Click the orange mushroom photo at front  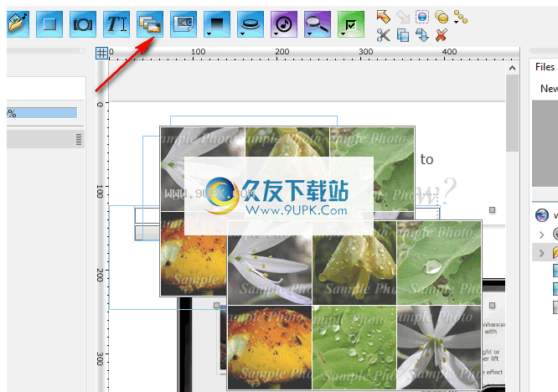(x=270, y=347)
